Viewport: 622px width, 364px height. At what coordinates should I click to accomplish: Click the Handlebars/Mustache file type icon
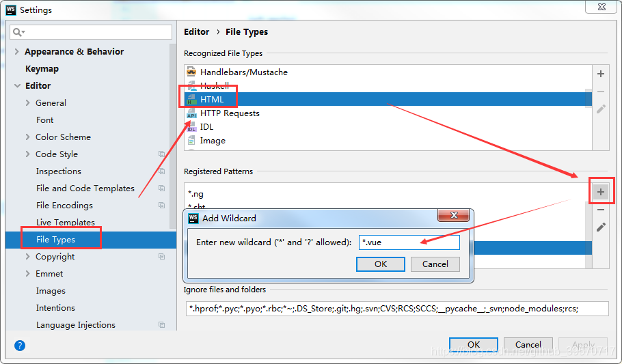pos(191,72)
